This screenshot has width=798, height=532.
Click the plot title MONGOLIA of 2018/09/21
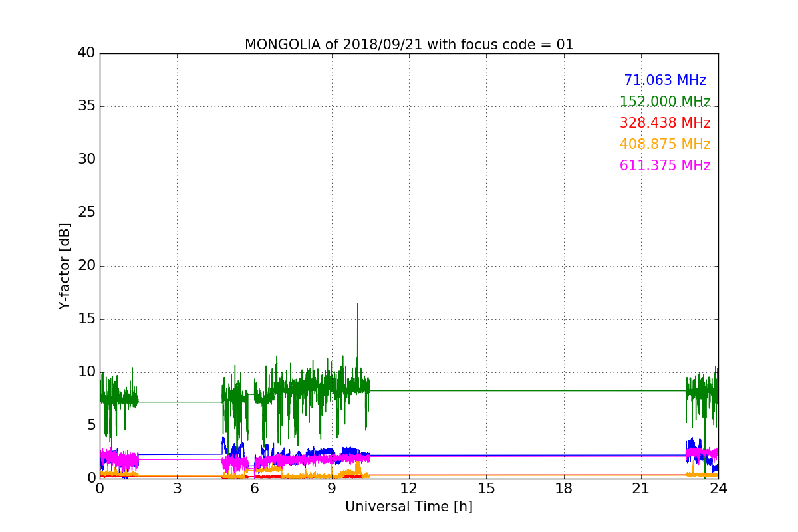[x=409, y=45]
